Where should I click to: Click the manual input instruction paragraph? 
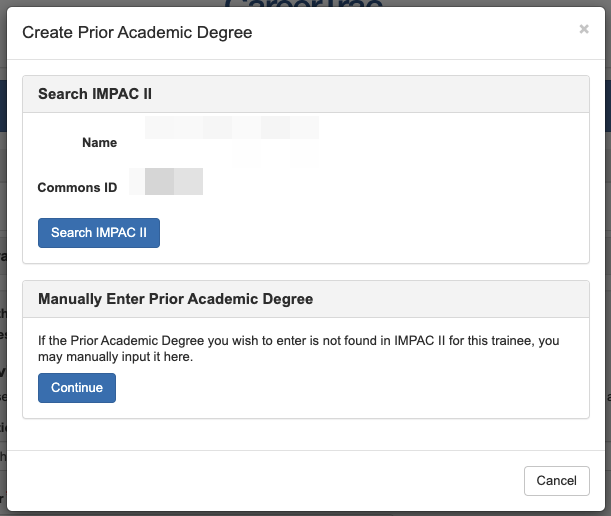[298, 348]
